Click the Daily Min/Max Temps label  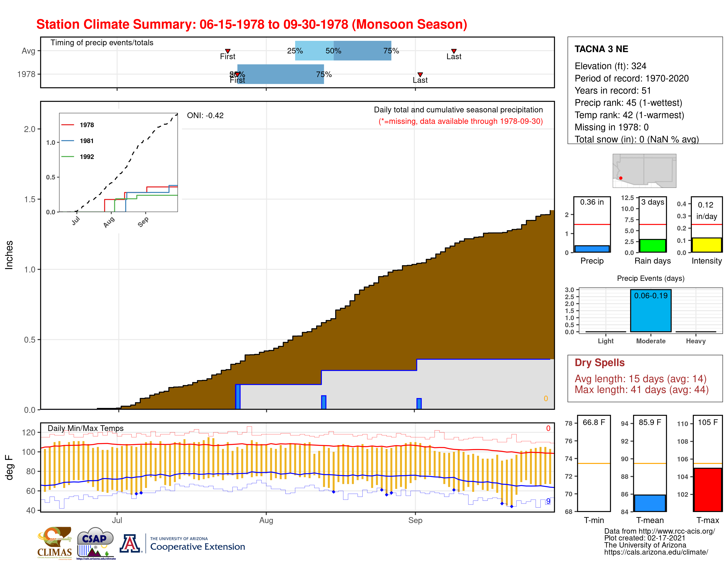point(86,428)
